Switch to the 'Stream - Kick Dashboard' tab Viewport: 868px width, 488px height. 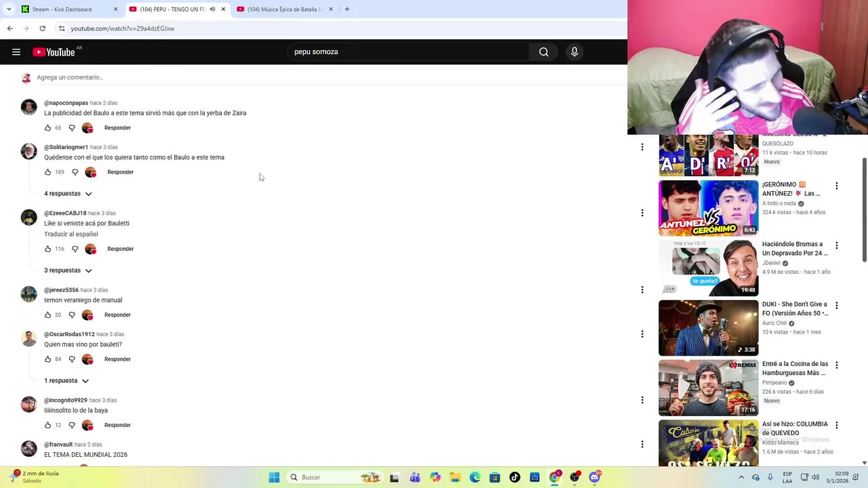click(x=68, y=9)
